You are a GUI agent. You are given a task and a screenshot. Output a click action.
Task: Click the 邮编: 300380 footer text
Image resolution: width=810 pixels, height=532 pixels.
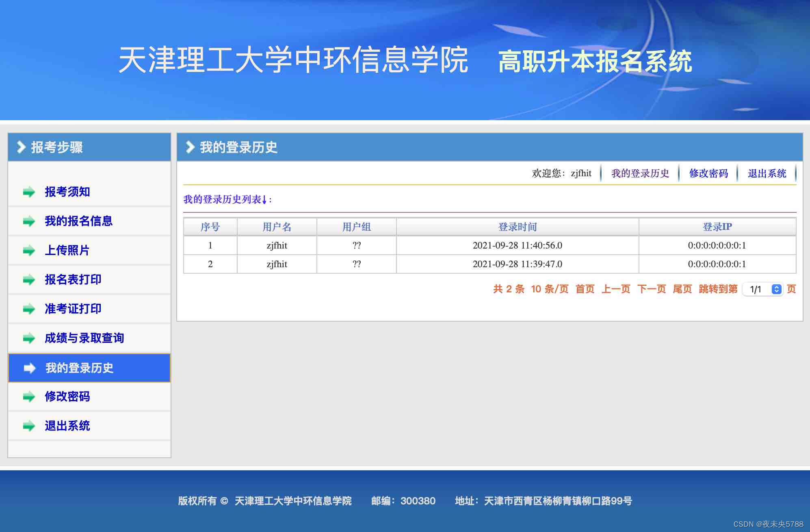tap(403, 501)
